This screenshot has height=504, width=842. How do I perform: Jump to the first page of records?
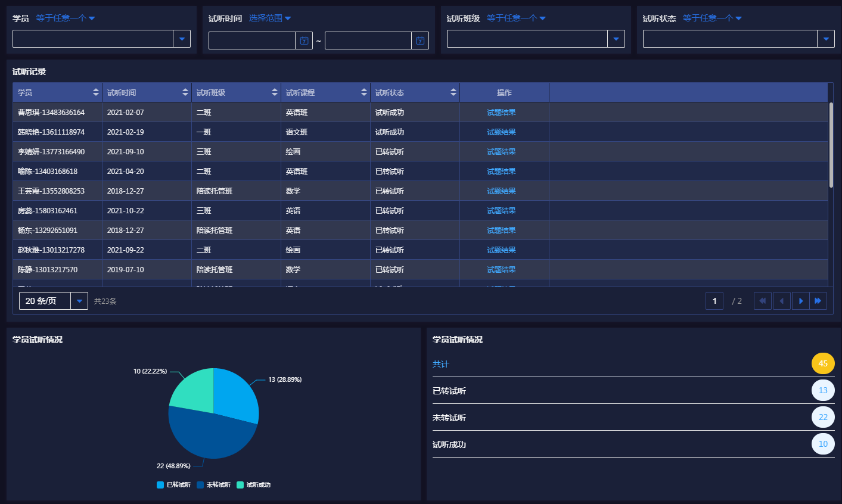(x=762, y=301)
